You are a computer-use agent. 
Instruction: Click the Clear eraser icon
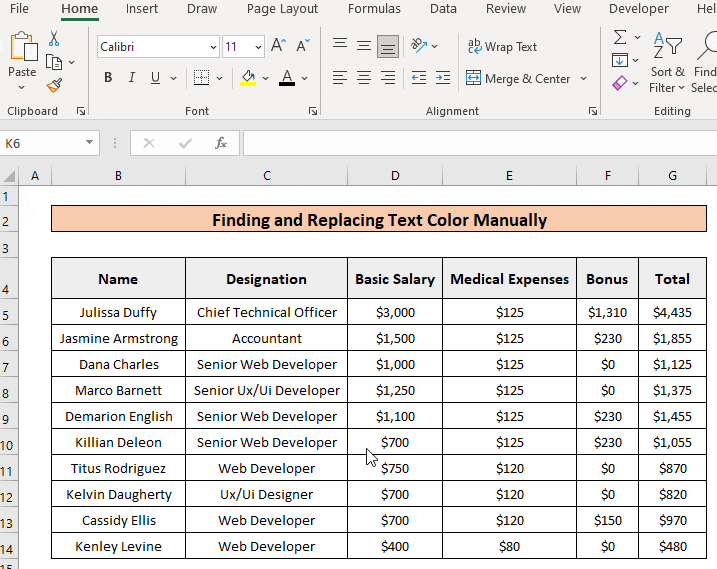point(620,83)
